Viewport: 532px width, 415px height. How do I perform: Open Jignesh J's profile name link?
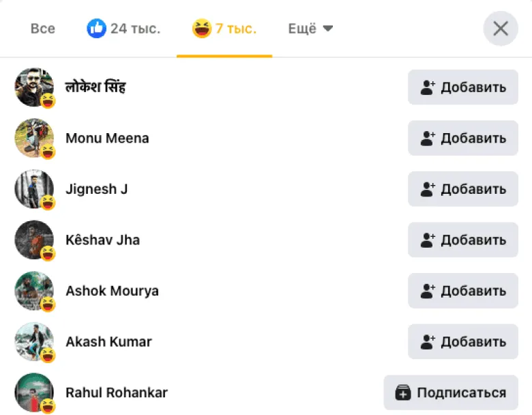96,189
